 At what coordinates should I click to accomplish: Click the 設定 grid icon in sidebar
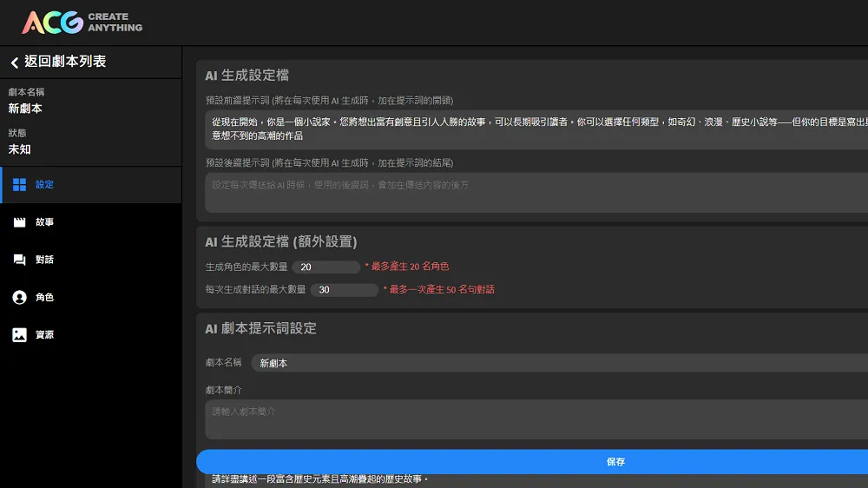[19, 185]
